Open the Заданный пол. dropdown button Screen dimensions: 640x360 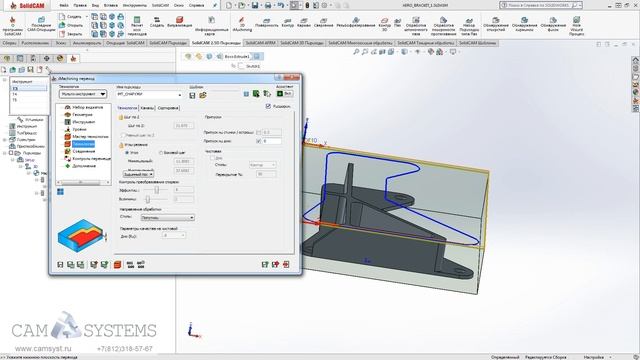[138, 174]
